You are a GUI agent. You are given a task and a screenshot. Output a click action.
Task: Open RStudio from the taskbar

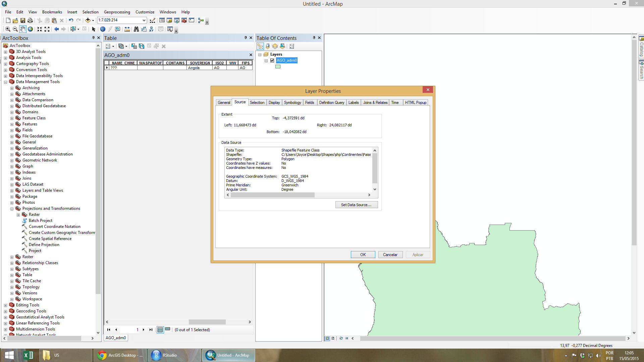click(x=174, y=355)
